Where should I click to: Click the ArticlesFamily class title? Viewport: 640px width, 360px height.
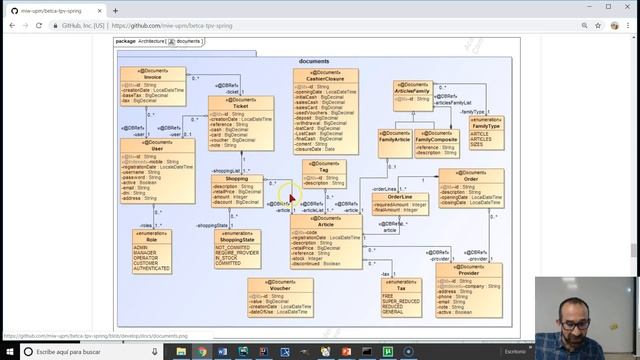coord(412,91)
